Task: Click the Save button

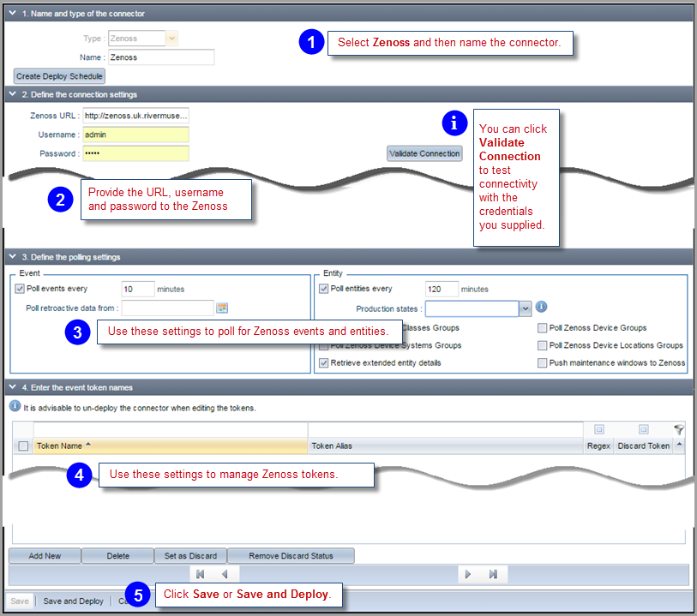Action: coord(20,601)
